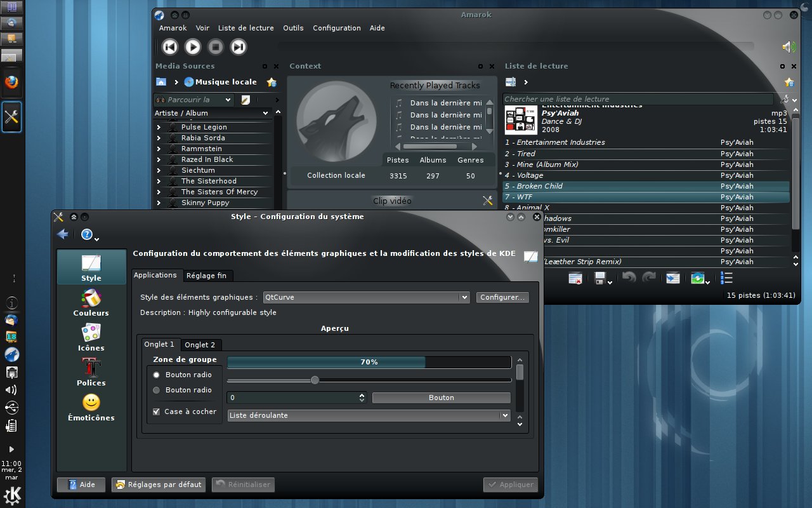Click the preview horizontal slider handle

pyautogui.click(x=315, y=380)
